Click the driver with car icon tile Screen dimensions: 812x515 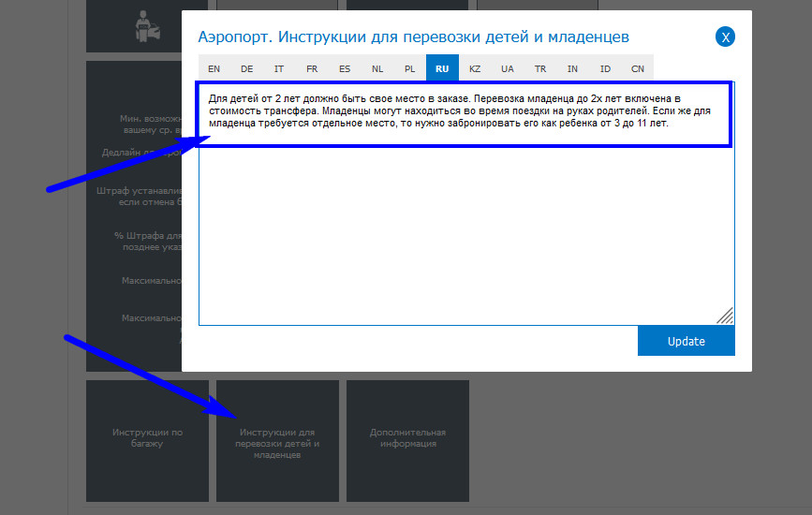[x=134, y=26]
